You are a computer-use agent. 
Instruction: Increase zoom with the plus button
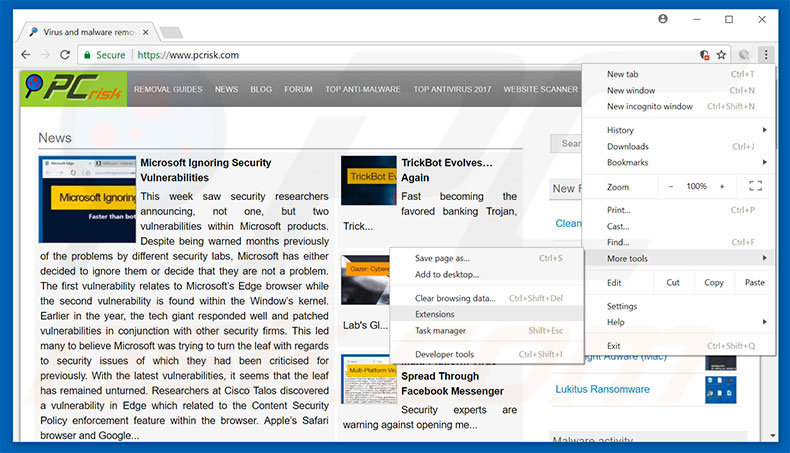722,186
